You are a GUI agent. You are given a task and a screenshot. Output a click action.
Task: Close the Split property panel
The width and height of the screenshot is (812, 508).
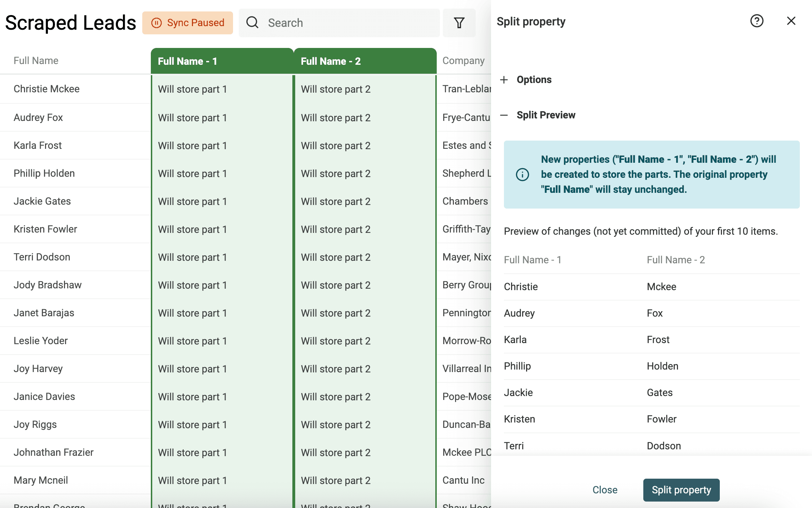[x=791, y=21]
